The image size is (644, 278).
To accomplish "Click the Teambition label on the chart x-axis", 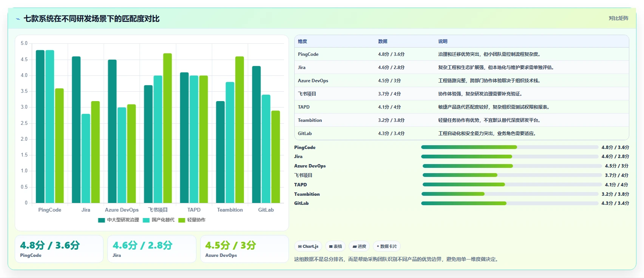I will (x=230, y=210).
